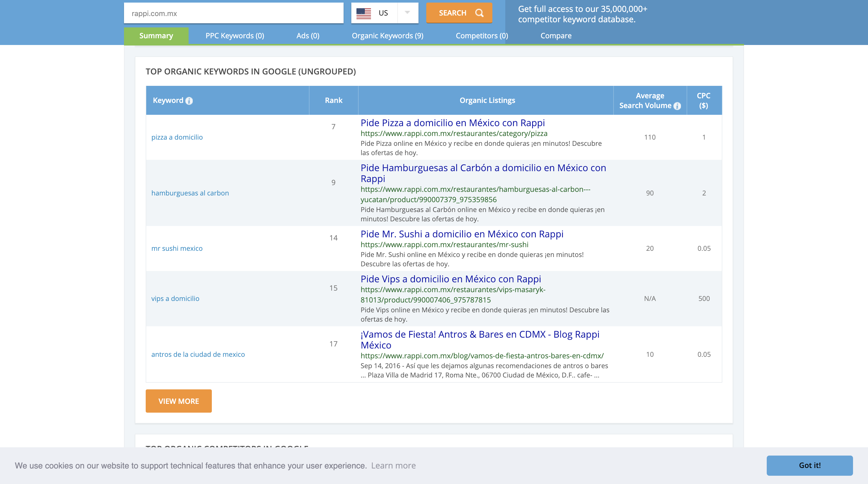Open keyword antros de la ciudad de mexico

tap(198, 354)
